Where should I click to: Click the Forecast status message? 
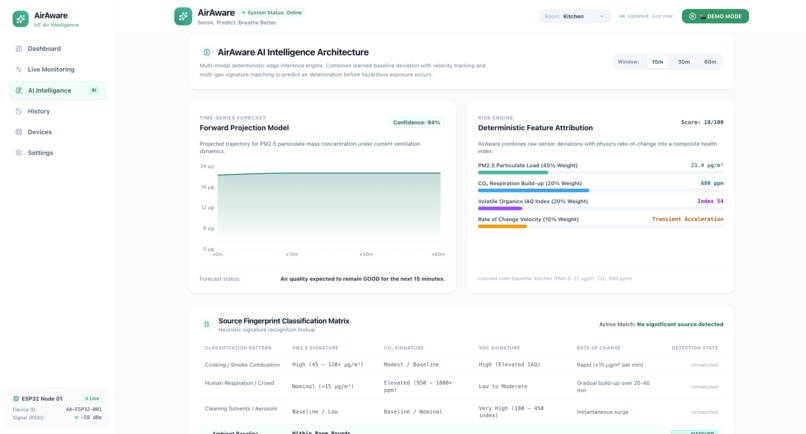[362, 279]
